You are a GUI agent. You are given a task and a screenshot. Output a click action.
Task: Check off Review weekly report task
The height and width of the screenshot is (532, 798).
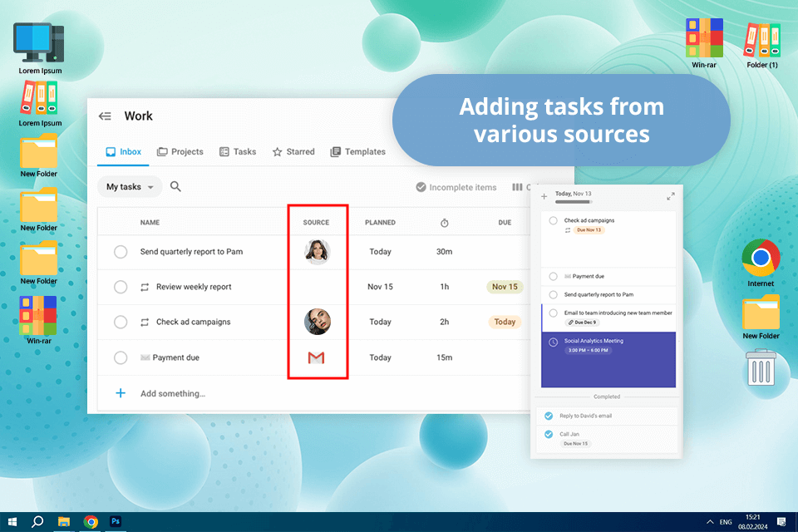[121, 287]
